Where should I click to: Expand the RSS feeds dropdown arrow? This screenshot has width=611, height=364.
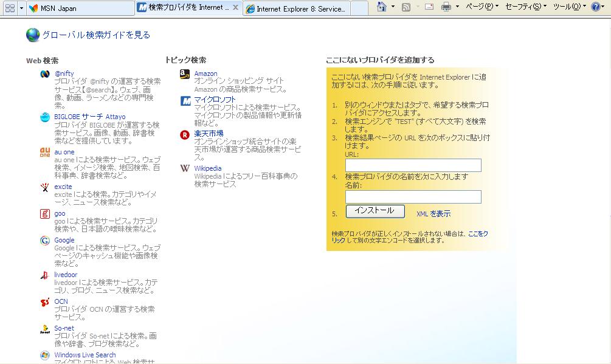[x=417, y=7]
